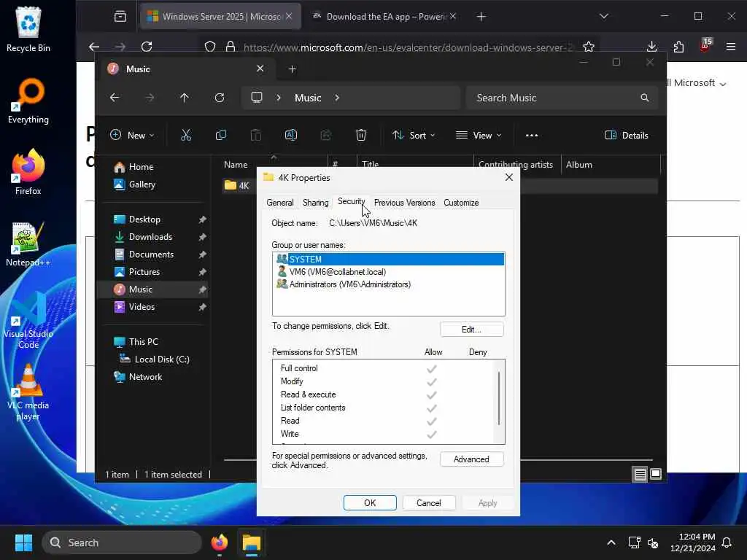This screenshot has height=560, width=747.
Task: Click the Copy icon in Explorer toolbar
Action: tap(220, 135)
